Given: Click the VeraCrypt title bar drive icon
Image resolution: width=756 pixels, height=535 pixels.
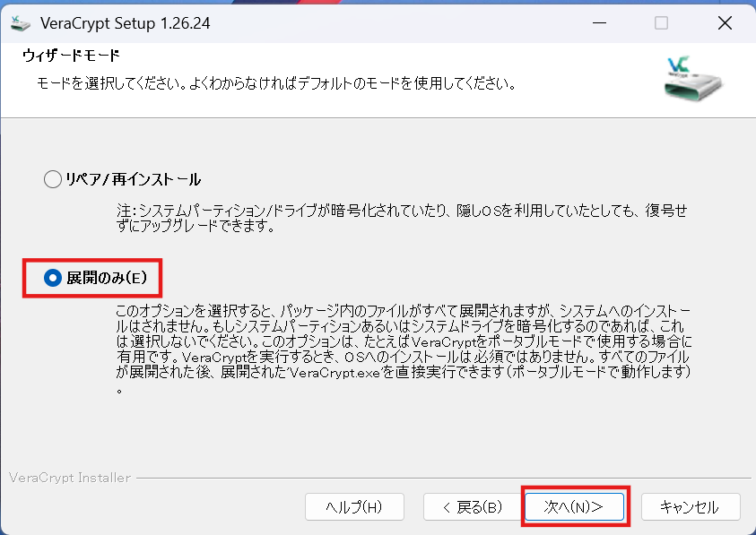Looking at the screenshot, I should (21, 23).
